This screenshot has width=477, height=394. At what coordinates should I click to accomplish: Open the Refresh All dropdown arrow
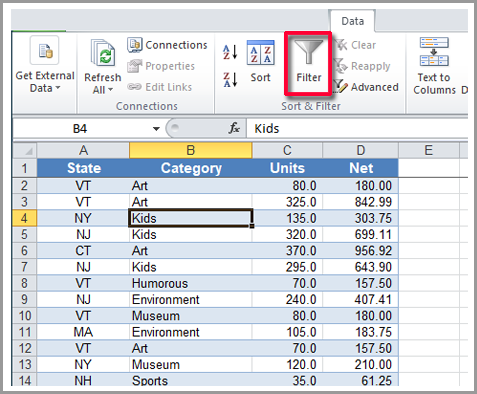tap(110, 90)
